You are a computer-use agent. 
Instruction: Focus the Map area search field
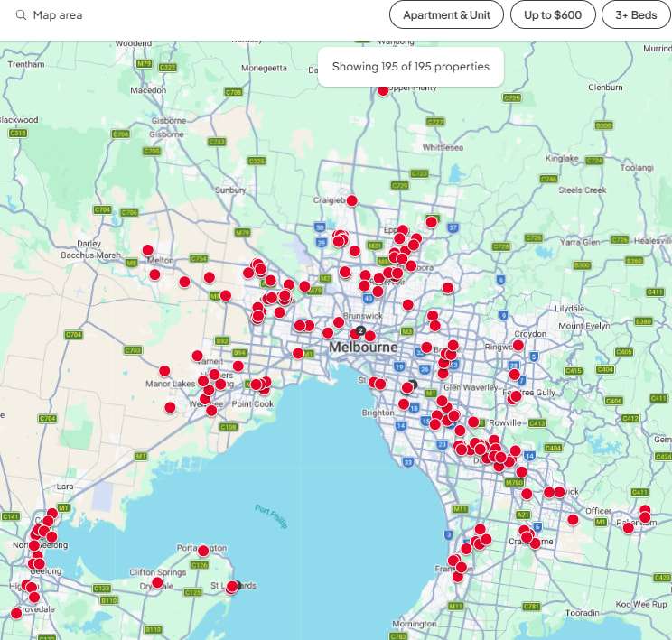point(58,15)
